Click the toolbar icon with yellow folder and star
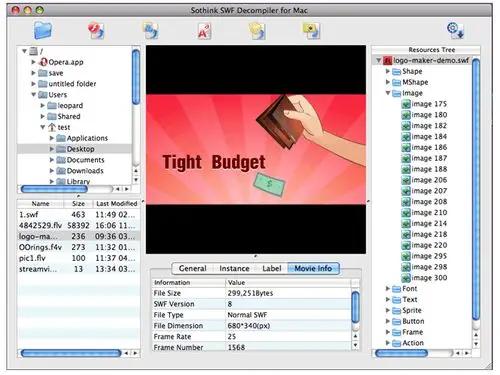This screenshot has width=500, height=375. click(311, 31)
